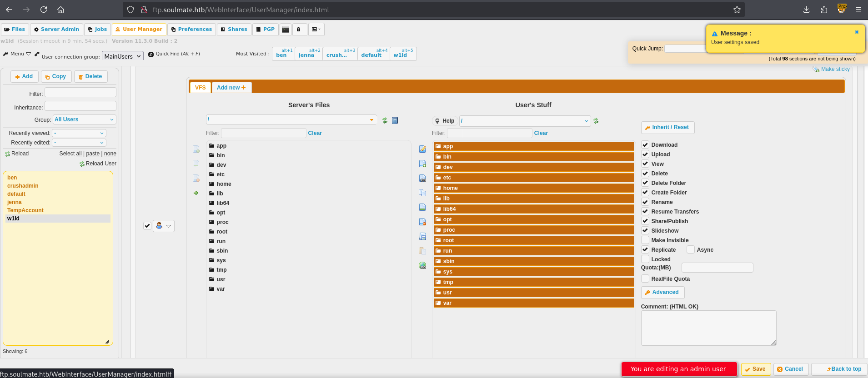Click the blue book icon near Server's Files path
This screenshot has height=378, width=868.
395,120
